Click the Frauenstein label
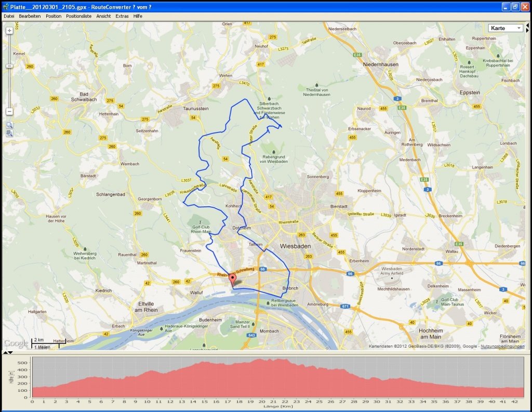Image resolution: width=532 pixels, height=412 pixels. click(191, 250)
